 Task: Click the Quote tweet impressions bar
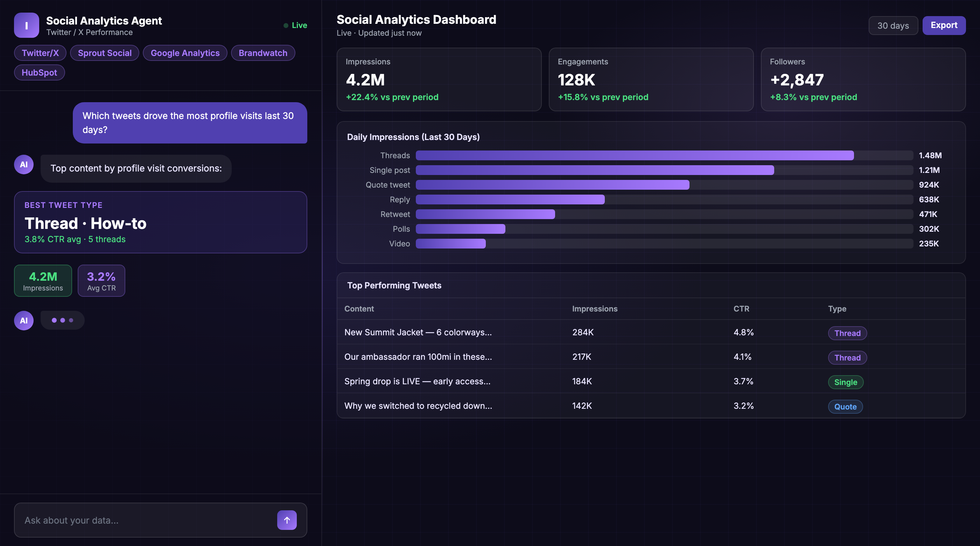[552, 185]
